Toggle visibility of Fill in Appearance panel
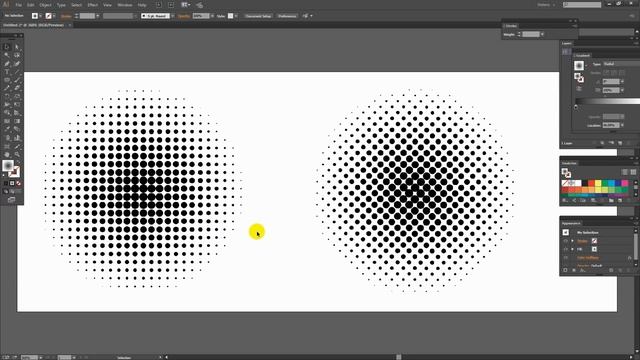 [566, 249]
